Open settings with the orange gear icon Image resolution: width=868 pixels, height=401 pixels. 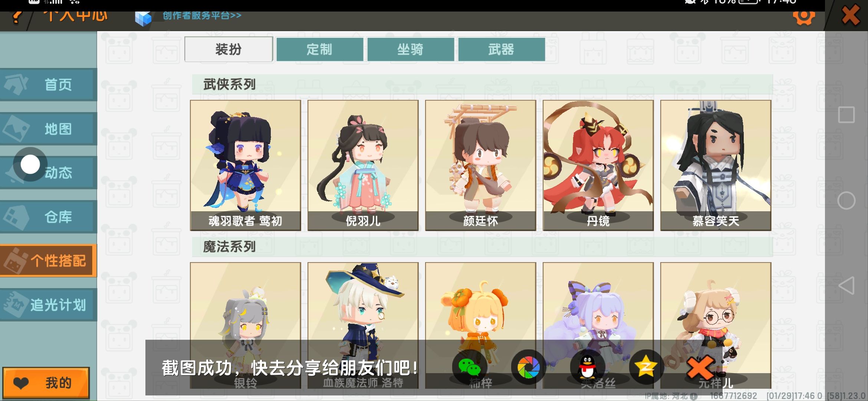pos(804,17)
